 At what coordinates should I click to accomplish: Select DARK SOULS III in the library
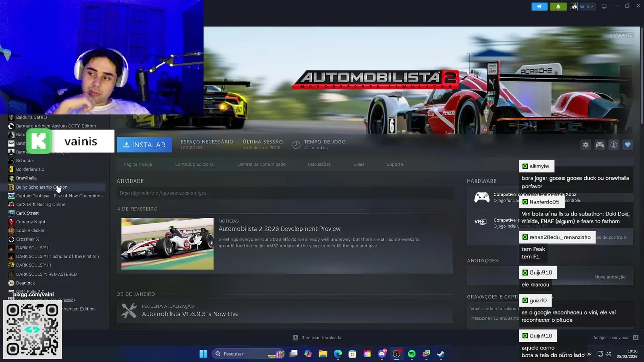click(33, 265)
